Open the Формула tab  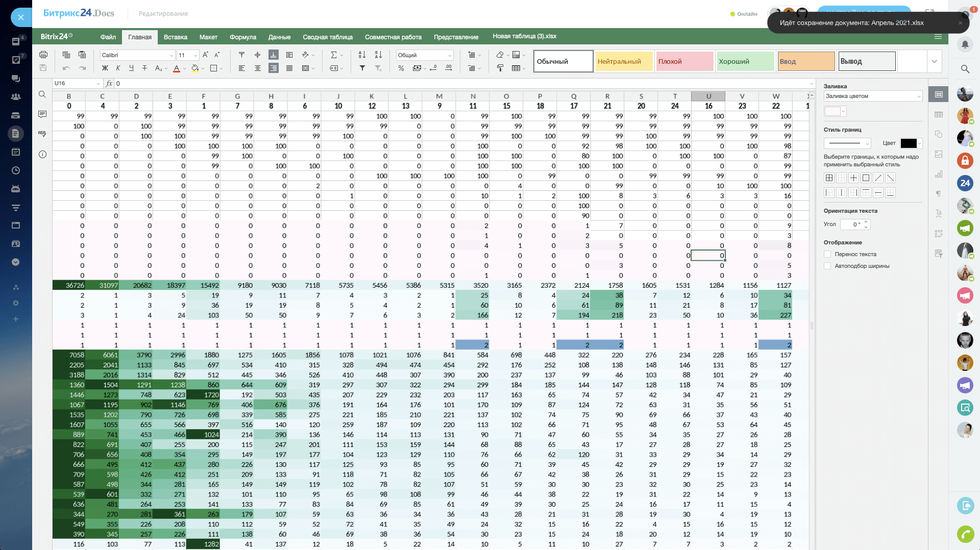click(x=242, y=37)
